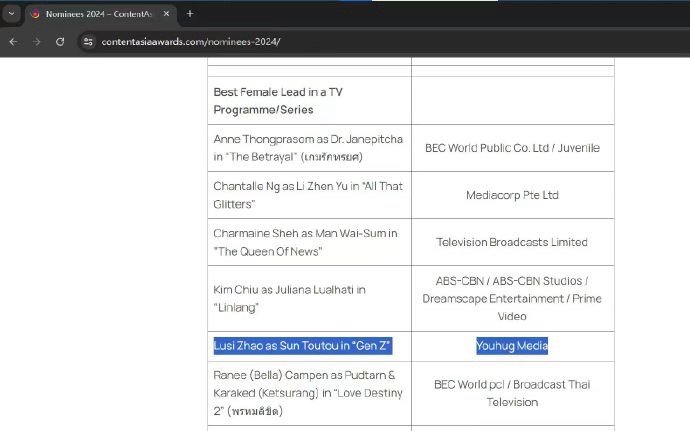The image size is (690, 431).
Task: Open the tab search dropdown arrow
Action: point(11,14)
